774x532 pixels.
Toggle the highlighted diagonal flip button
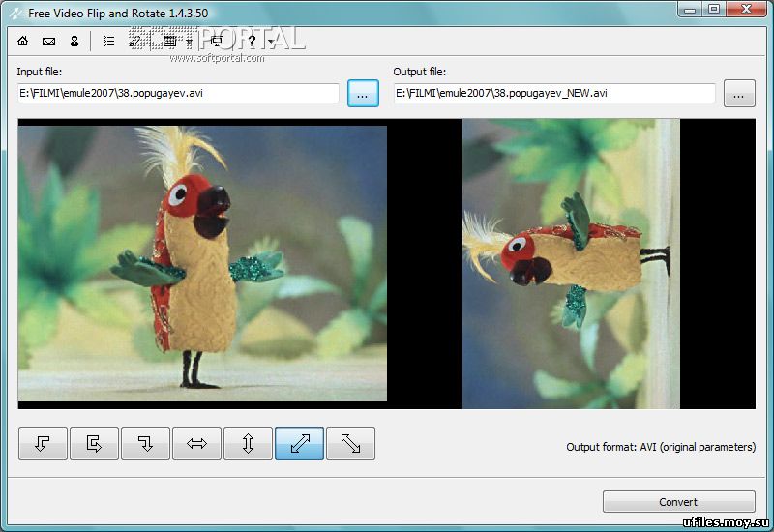299,443
